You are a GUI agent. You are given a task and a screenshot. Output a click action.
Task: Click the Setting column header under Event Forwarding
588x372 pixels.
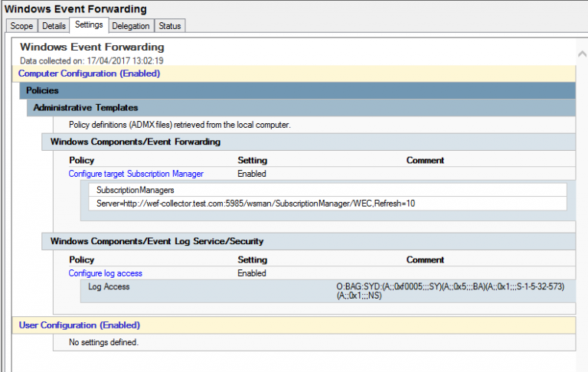tap(253, 161)
